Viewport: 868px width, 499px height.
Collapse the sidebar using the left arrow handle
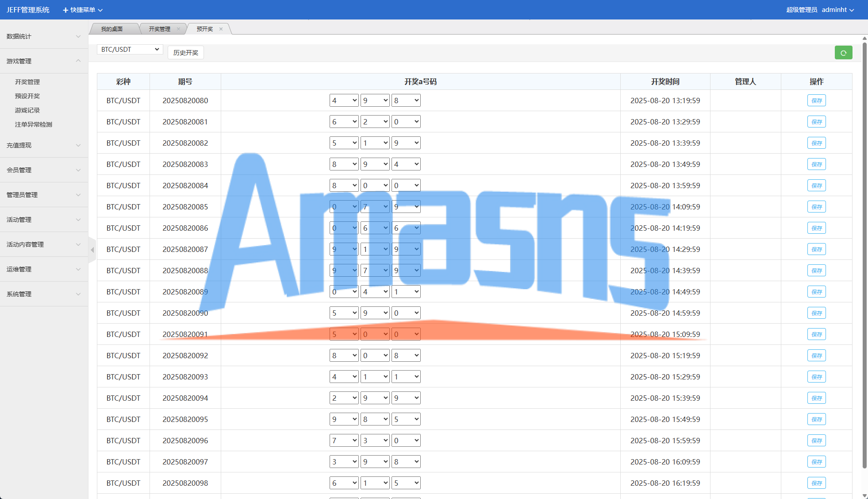click(92, 250)
